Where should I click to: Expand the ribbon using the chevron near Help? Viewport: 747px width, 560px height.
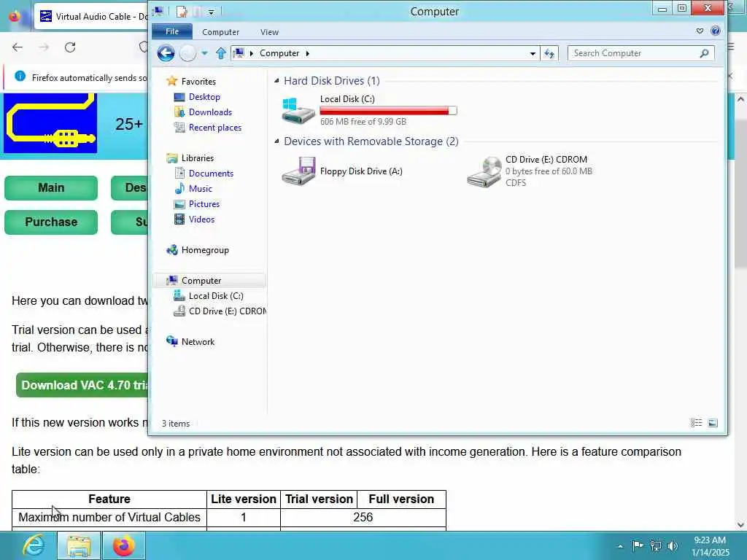click(x=700, y=31)
